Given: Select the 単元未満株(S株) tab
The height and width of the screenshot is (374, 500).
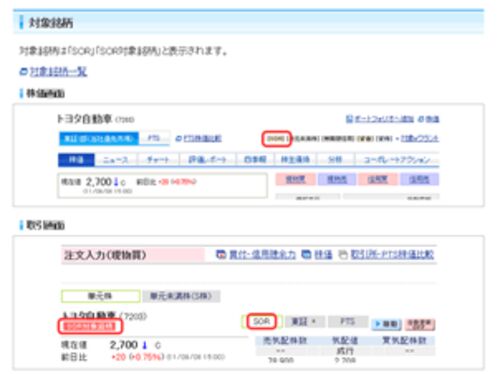Looking at the screenshot, I should click(181, 296).
